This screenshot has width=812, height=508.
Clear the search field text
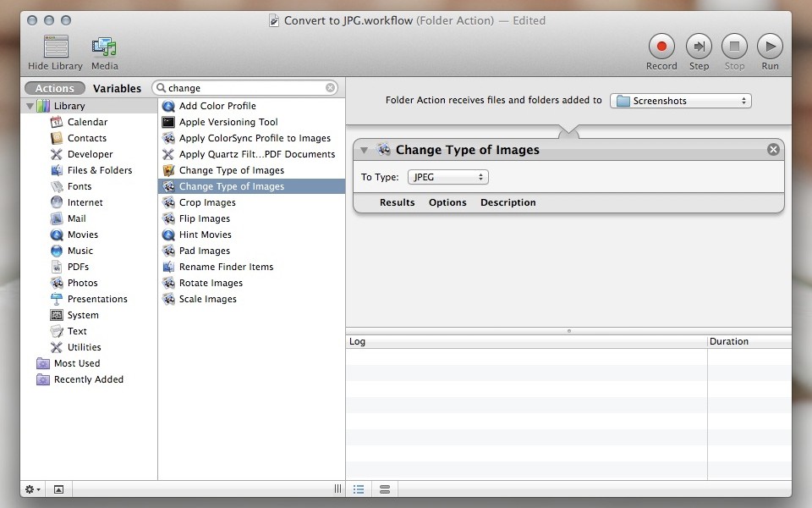pyautogui.click(x=331, y=88)
